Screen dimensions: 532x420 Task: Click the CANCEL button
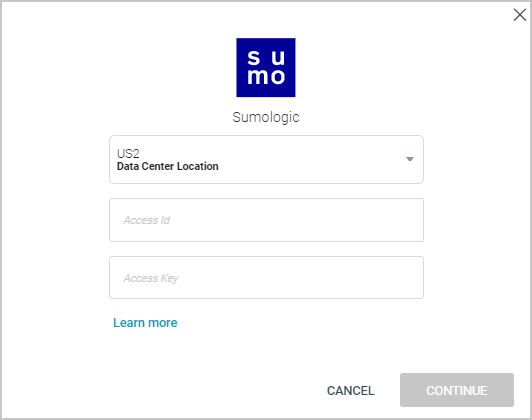(x=350, y=390)
